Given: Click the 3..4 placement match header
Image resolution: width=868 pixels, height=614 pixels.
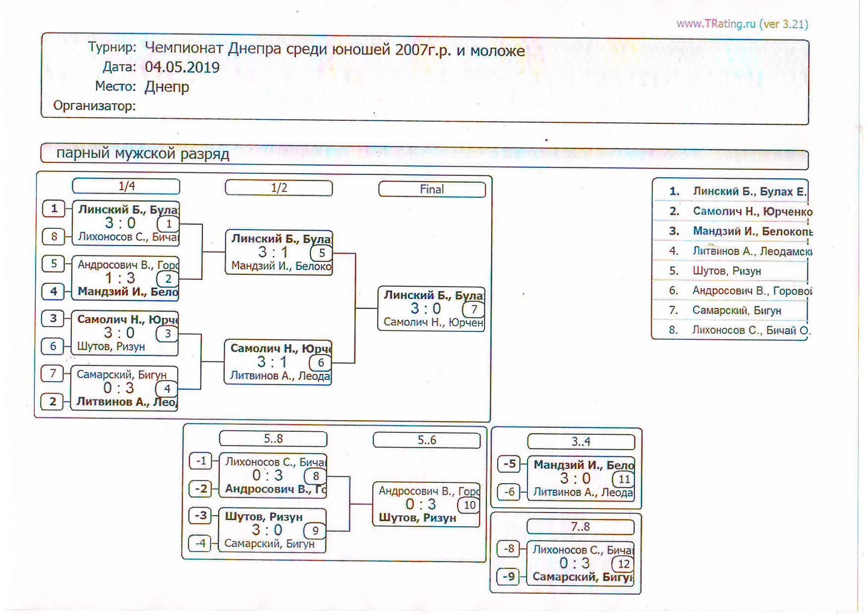Looking at the screenshot, I should coord(581,442).
